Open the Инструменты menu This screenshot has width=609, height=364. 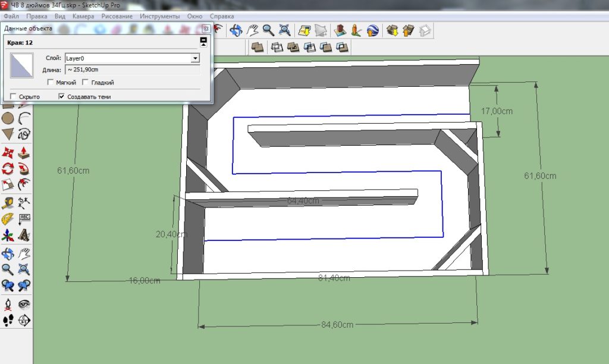160,16
